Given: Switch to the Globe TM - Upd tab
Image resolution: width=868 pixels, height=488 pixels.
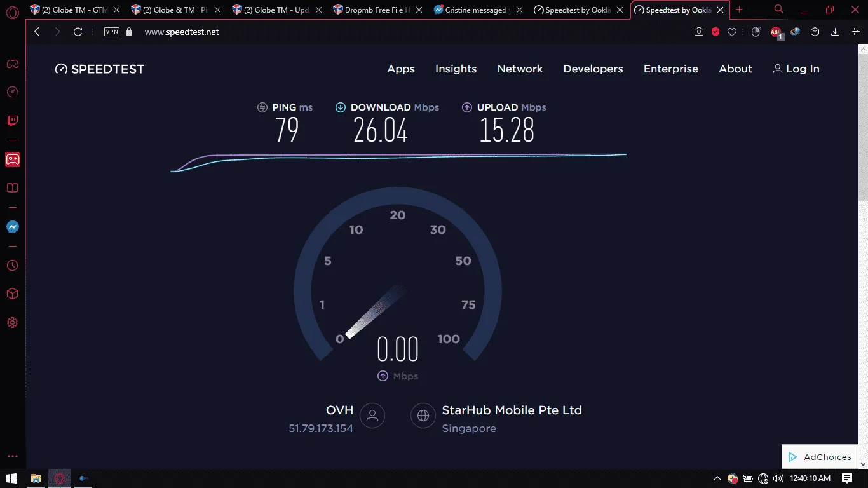Looking at the screenshot, I should point(277,10).
